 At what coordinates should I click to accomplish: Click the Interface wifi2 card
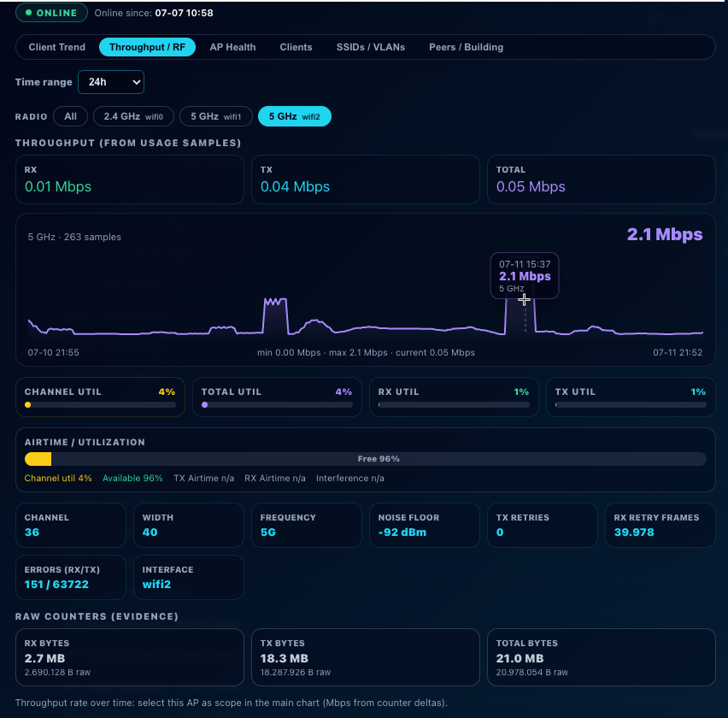tap(189, 577)
